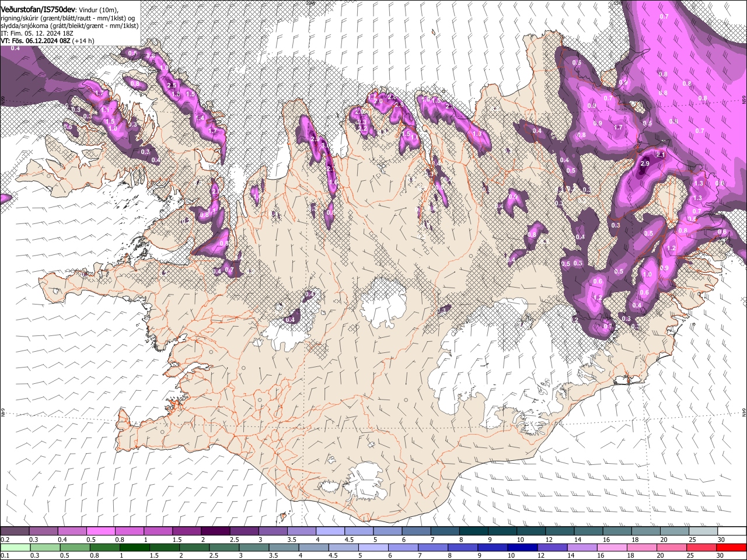Click the slate blue 6–7 snow legend swatch

[x=416, y=531]
